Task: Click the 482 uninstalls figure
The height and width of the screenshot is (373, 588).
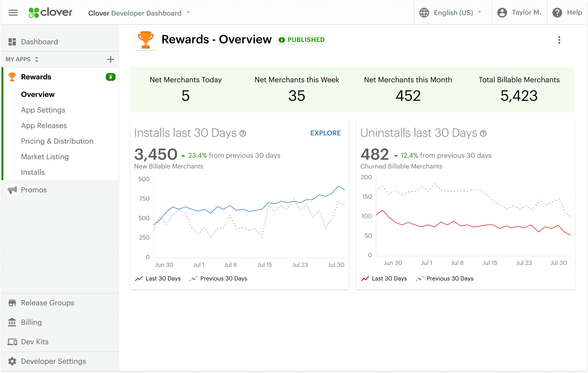Action: coord(374,154)
